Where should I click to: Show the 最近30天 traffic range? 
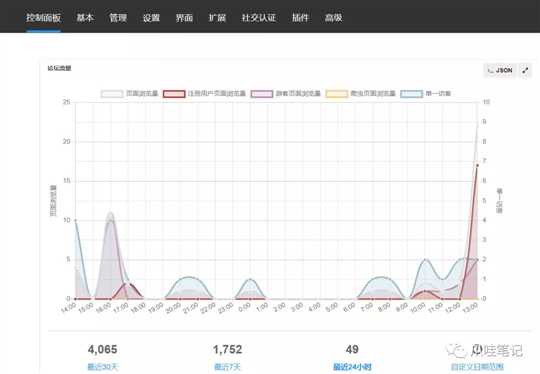[x=103, y=367]
